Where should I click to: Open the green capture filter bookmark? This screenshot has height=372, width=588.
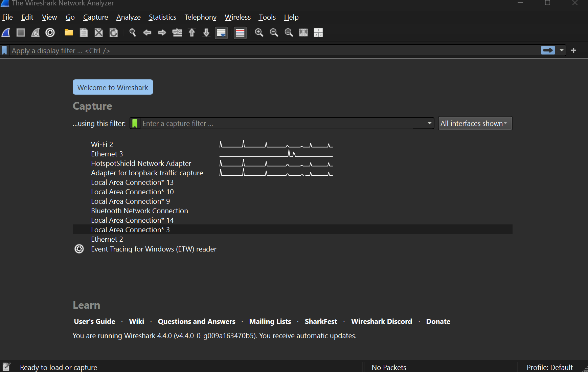tap(135, 124)
